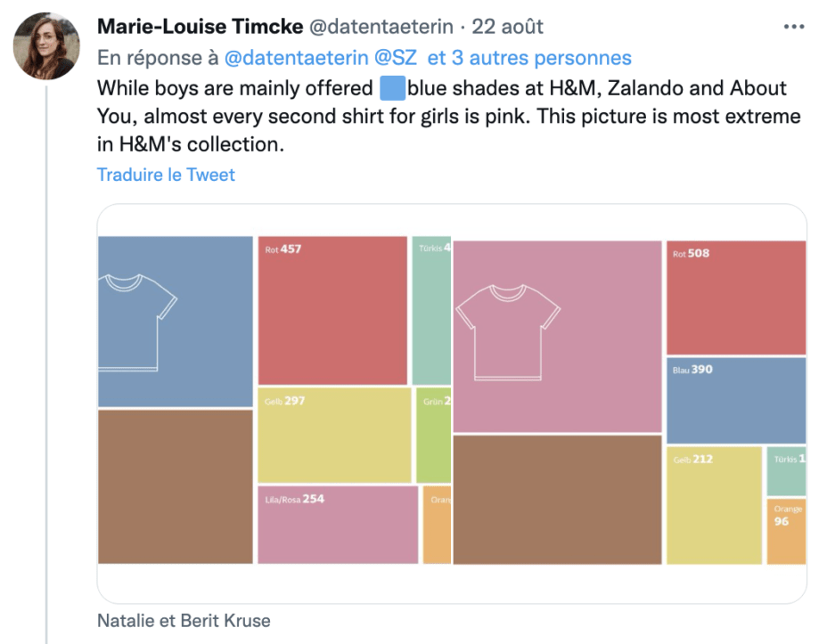Click the boys' blue t-shirt outline icon
Viewport: 827px width, 644px height.
click(x=137, y=322)
